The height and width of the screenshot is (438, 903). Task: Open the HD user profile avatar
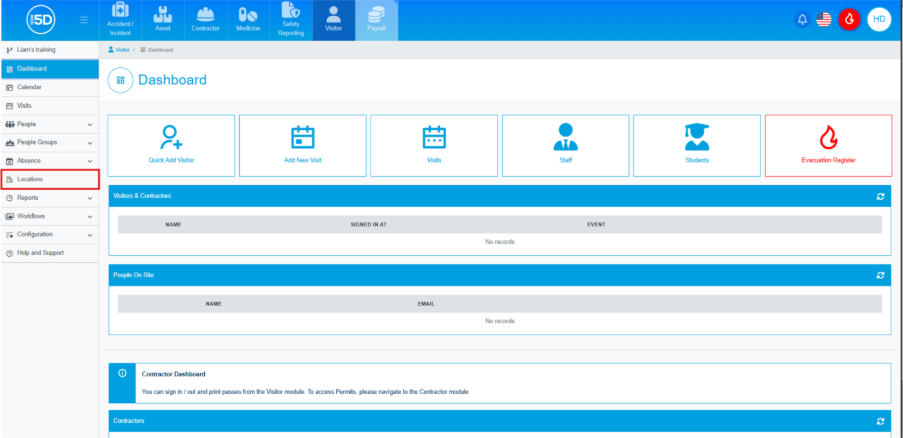[878, 20]
